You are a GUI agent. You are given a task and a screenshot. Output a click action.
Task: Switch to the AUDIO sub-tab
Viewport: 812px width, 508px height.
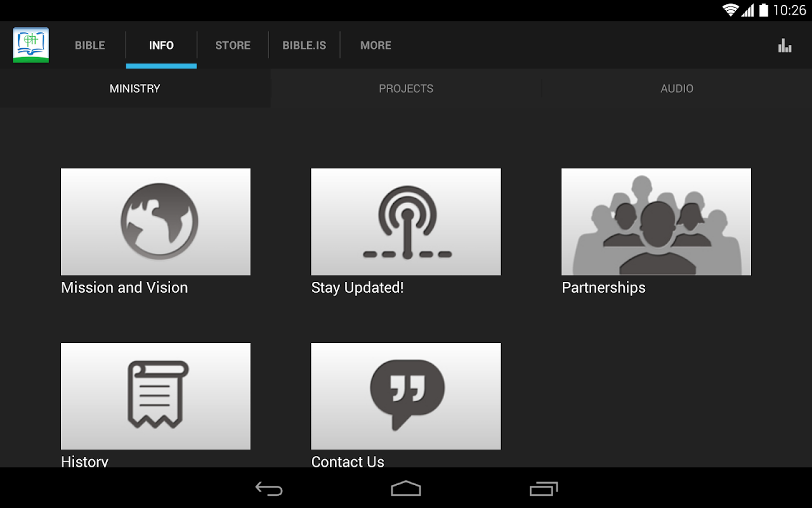pos(677,88)
